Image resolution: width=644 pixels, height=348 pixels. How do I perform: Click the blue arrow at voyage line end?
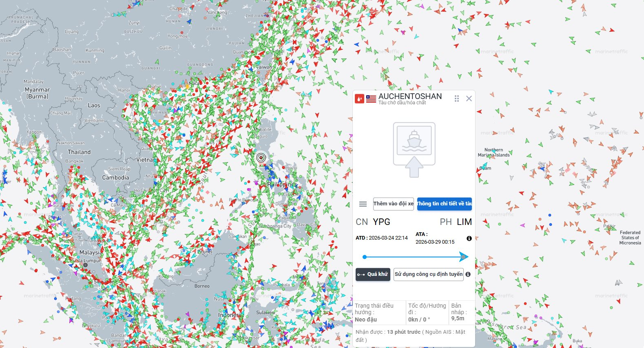tap(463, 257)
